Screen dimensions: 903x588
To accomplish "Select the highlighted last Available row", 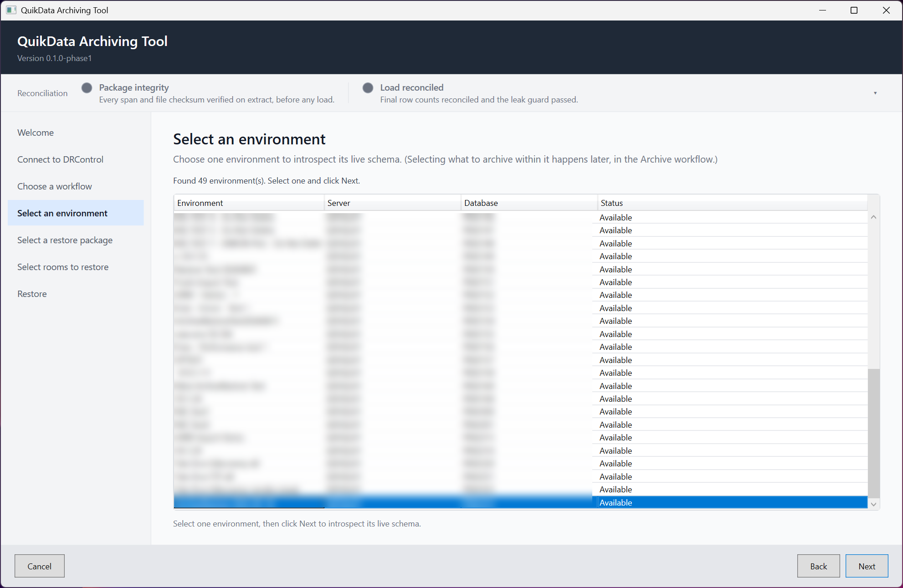I will 520,502.
